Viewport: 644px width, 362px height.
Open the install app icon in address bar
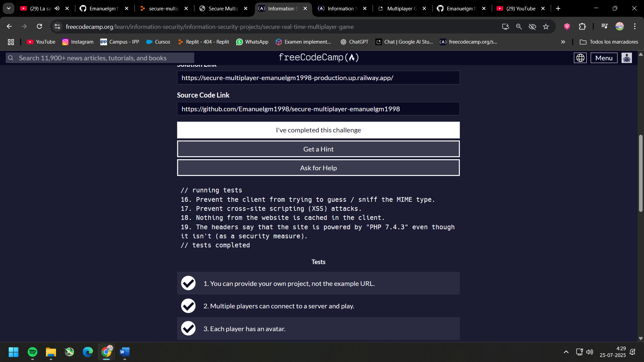coord(505,26)
